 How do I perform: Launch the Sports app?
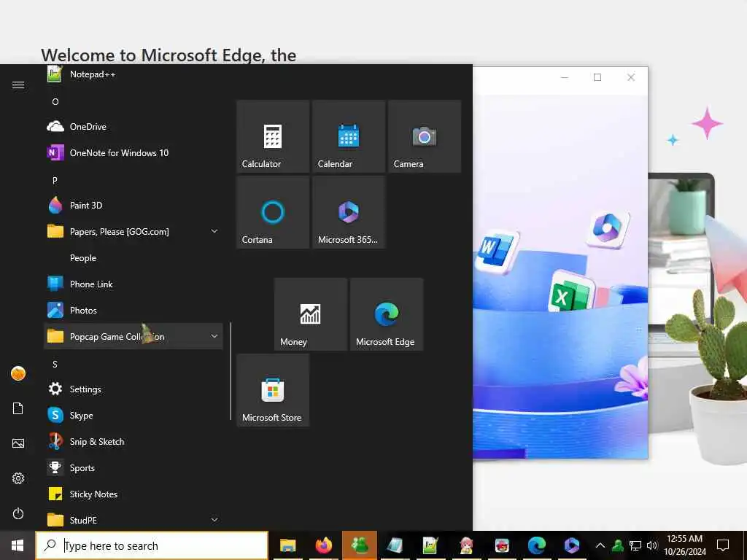pyautogui.click(x=133, y=467)
